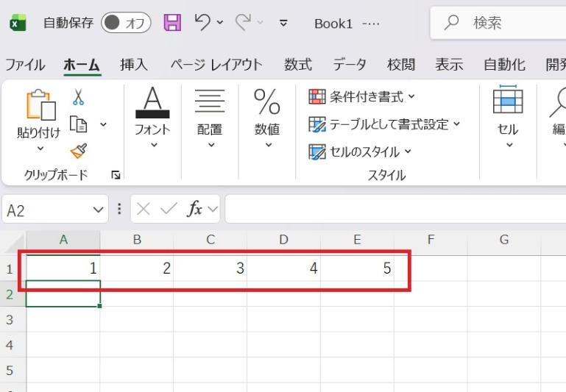The image size is (566, 392).
Task: Click cell B1 containing 2
Action: (x=137, y=268)
